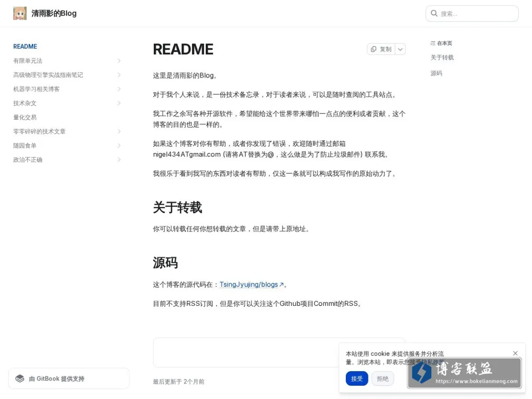Jump to 源码 in page outline
This screenshot has width=532, height=399.
point(436,74)
